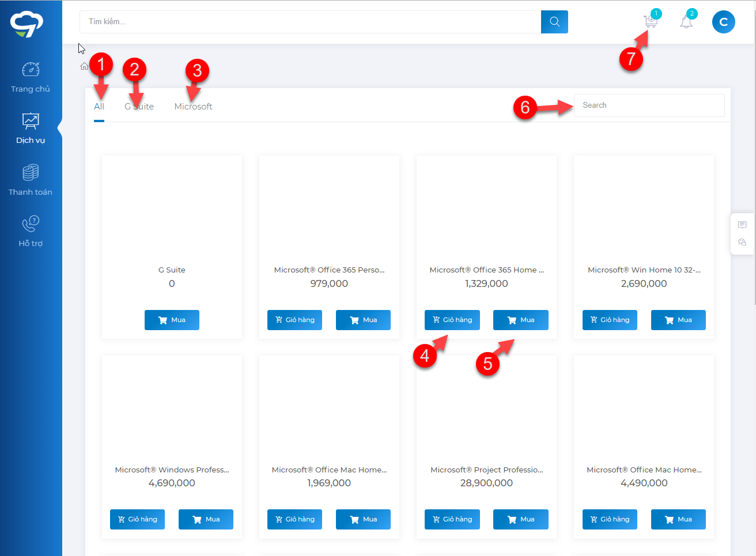Switch to the All tab
The height and width of the screenshot is (556, 756).
[x=99, y=107]
